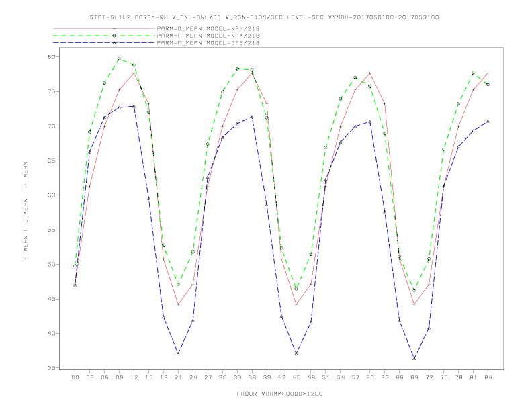Click y-axis tick label 75
The image size is (532, 411).
pos(51,91)
